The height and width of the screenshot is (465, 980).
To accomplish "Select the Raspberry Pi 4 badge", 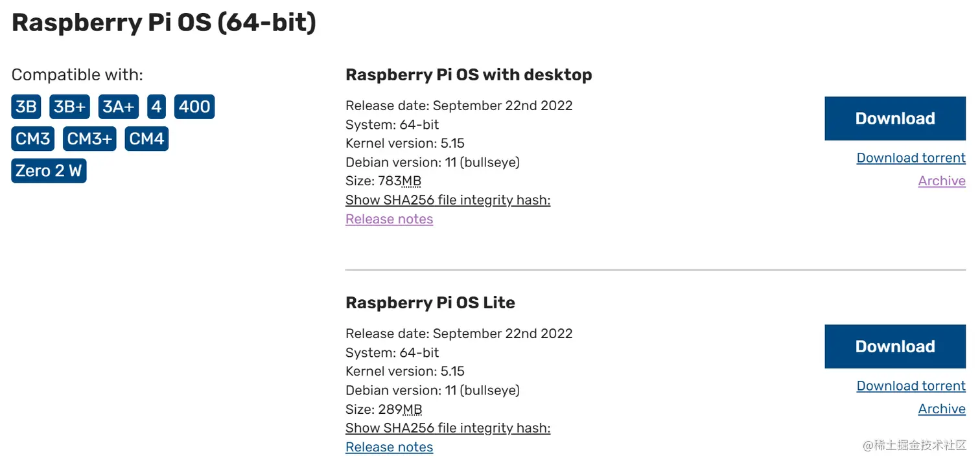I will [156, 106].
